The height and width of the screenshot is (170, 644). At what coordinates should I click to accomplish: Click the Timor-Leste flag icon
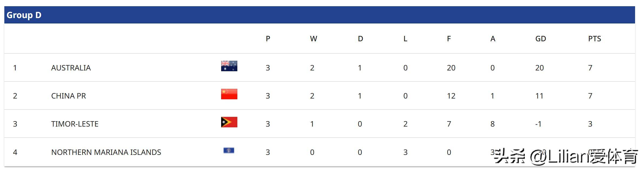click(x=229, y=122)
